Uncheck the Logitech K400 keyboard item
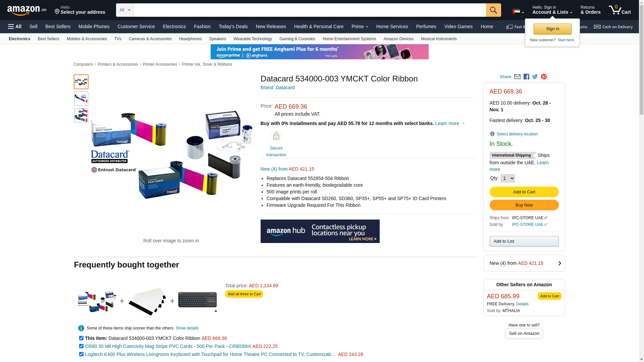Viewport: 644px width, 362px height. coord(81,354)
